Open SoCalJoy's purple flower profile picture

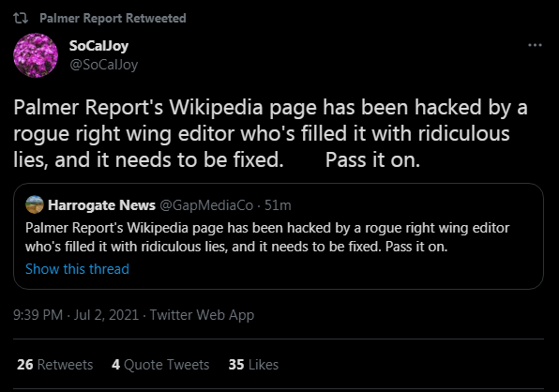point(36,55)
